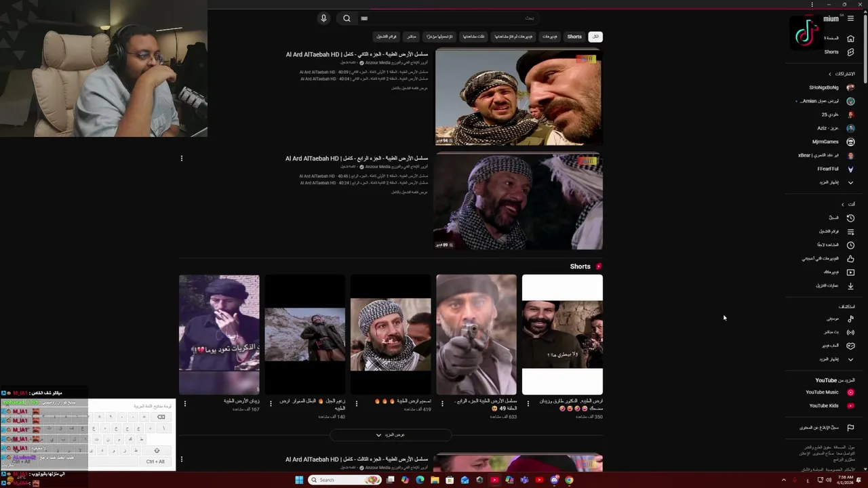This screenshot has width=868, height=488.
Task: Click the search magnifier button
Action: click(347, 18)
